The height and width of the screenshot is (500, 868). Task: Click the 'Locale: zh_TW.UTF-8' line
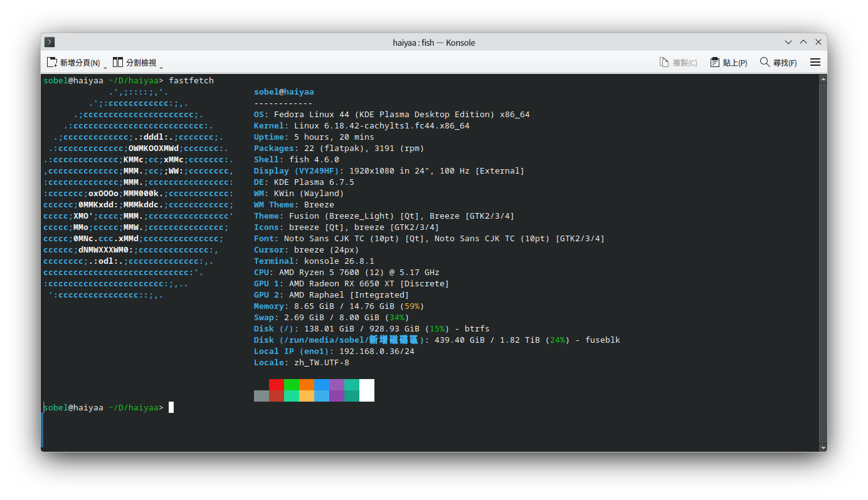click(302, 363)
